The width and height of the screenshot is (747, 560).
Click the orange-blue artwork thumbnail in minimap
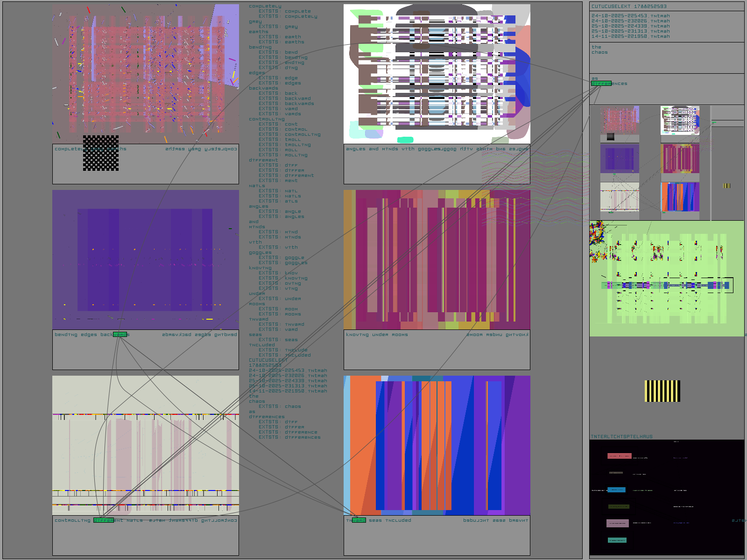pyautogui.click(x=680, y=197)
